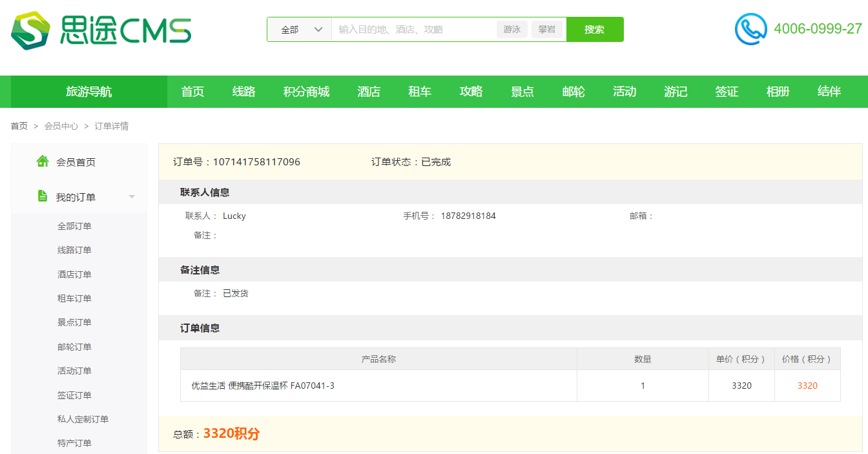The image size is (868, 454).
Task: Click product name 优益生活 便携酷开保温杯
Action: tap(263, 386)
